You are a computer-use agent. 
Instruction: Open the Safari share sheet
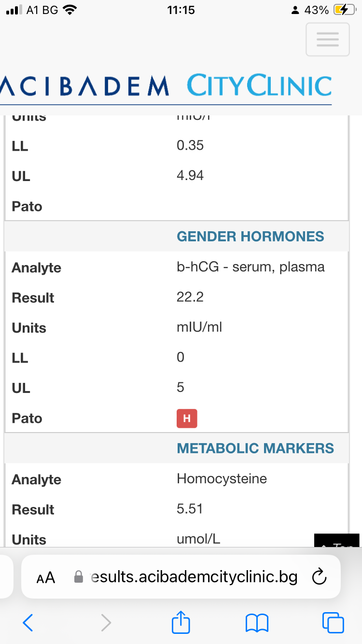pyautogui.click(x=181, y=622)
